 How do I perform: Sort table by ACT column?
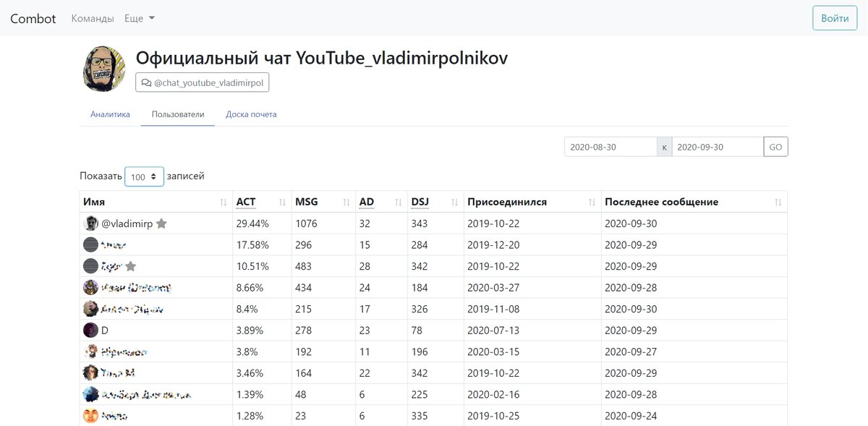point(262,202)
